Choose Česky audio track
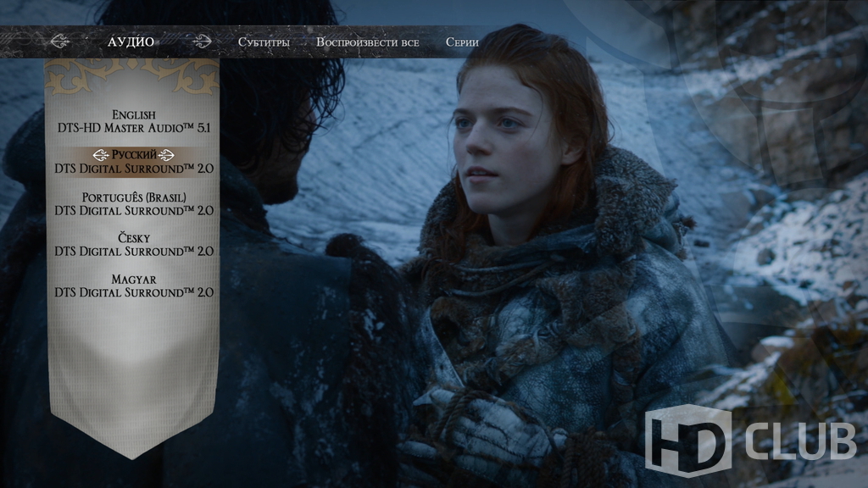 [x=134, y=245]
